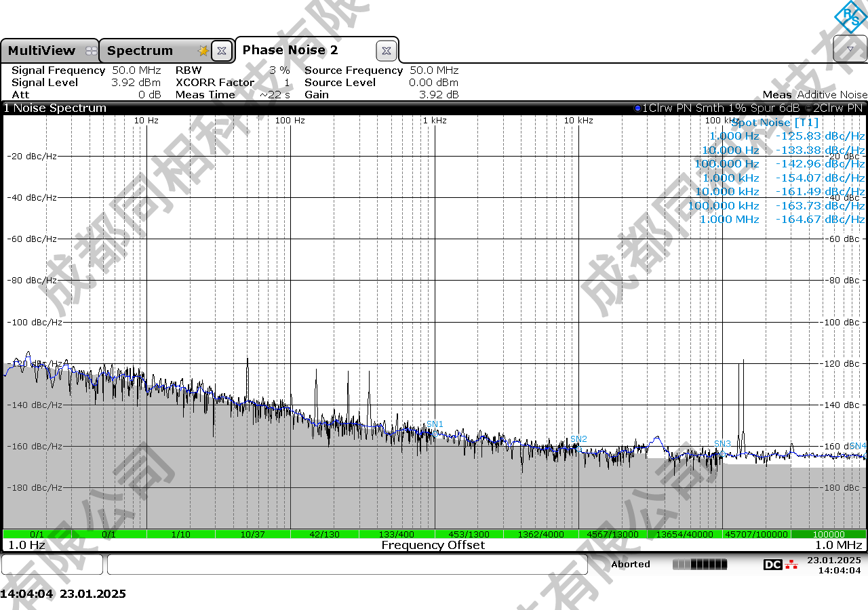
Task: Click the MultiView grid icon
Action: [x=91, y=51]
